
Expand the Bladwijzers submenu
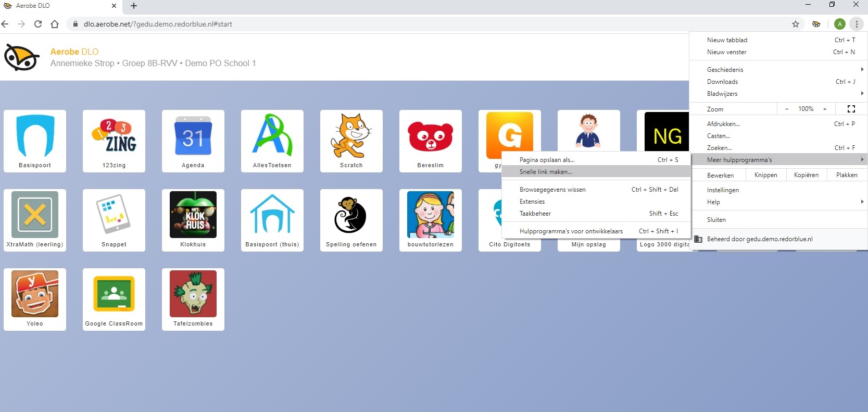tap(779, 94)
